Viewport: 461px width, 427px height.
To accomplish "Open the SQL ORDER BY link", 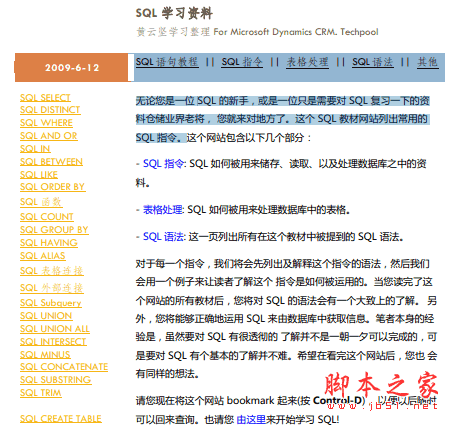I will coord(53,187).
